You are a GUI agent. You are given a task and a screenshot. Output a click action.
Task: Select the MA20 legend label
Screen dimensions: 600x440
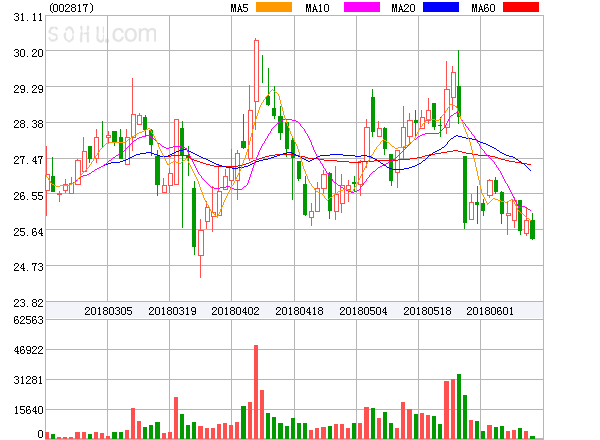pos(403,8)
